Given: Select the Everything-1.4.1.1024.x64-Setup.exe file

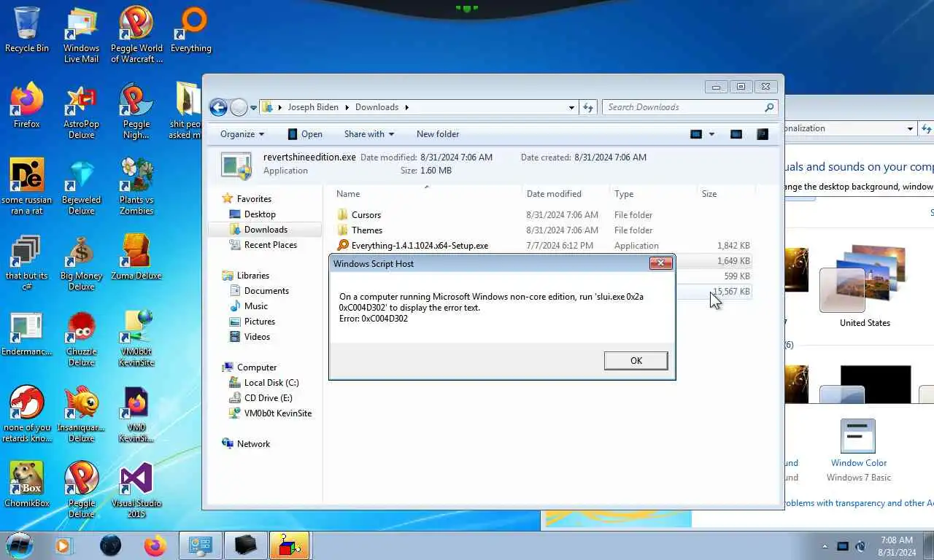Looking at the screenshot, I should [x=543, y=246].
